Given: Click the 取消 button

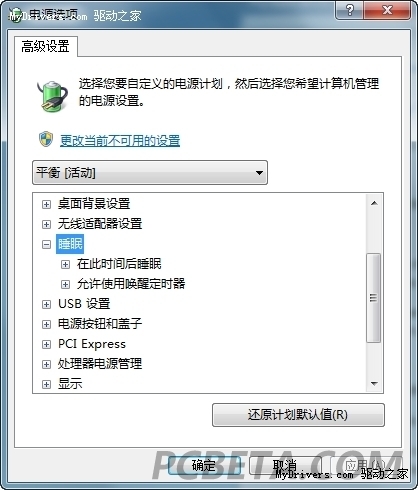Looking at the screenshot, I should pos(285,465).
